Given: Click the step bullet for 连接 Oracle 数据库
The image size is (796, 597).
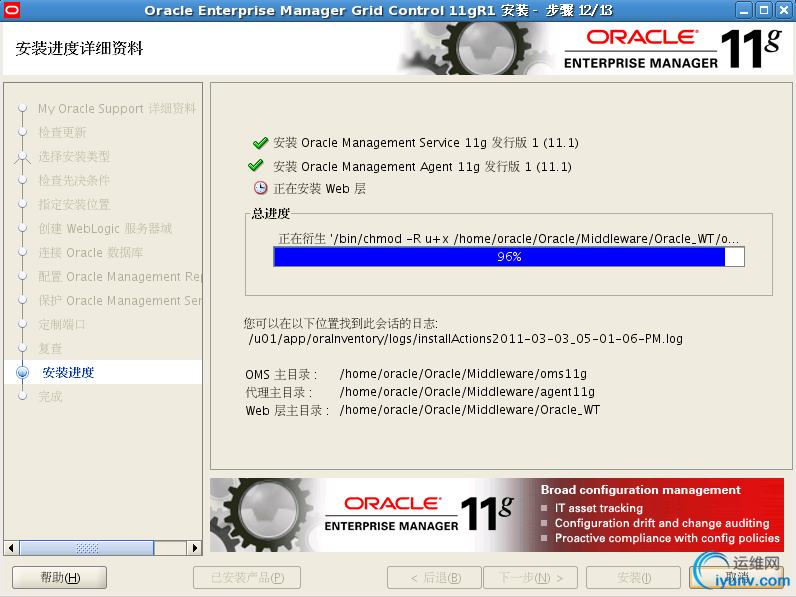Looking at the screenshot, I should (x=22, y=252).
